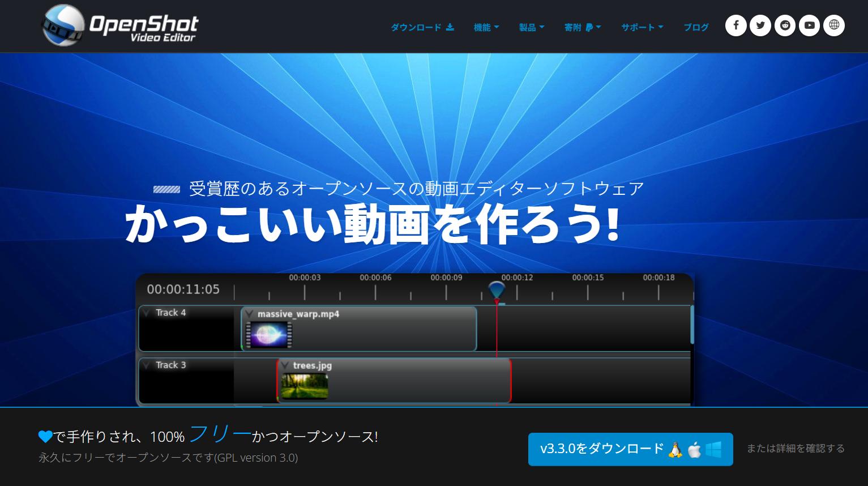Click the 00:00:11:05 timecode display
Screen dimensions: 868x486
pyautogui.click(x=183, y=289)
